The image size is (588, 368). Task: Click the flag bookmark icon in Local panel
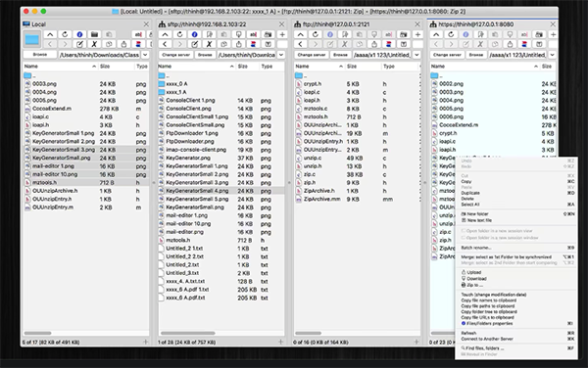point(138,44)
